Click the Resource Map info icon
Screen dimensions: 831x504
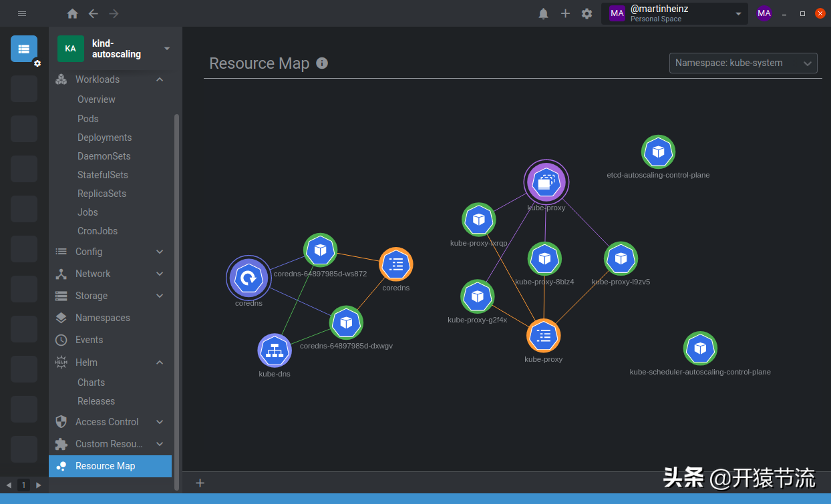pyautogui.click(x=322, y=63)
